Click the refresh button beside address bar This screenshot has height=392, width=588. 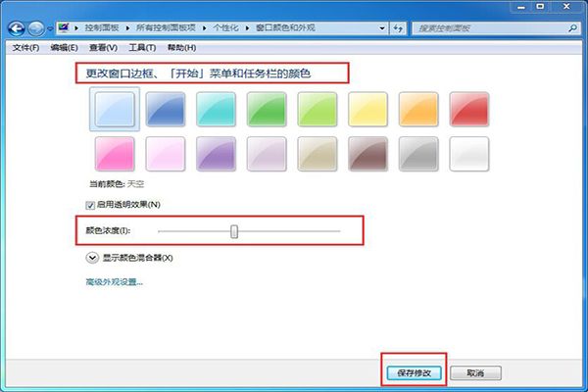click(x=398, y=28)
